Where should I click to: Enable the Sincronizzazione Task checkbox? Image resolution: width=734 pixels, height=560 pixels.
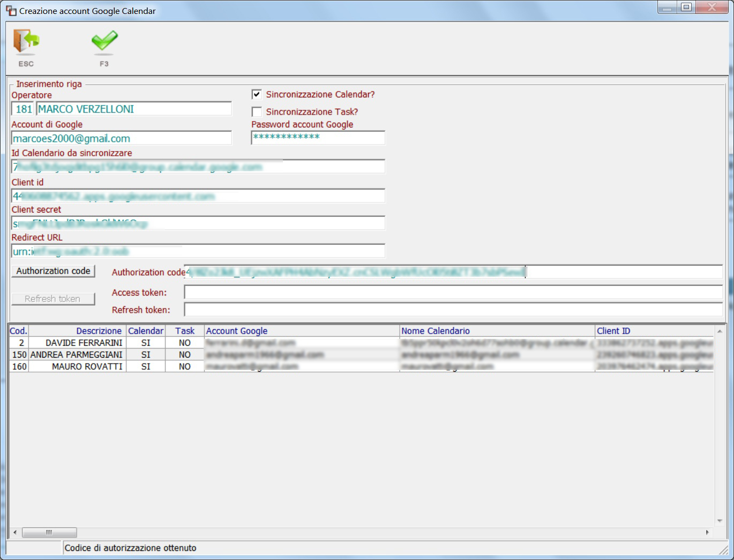pos(257,111)
